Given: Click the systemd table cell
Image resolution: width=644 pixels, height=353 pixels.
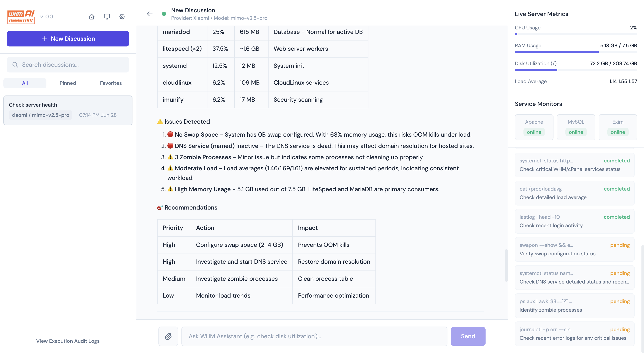Looking at the screenshot, I should (182, 65).
